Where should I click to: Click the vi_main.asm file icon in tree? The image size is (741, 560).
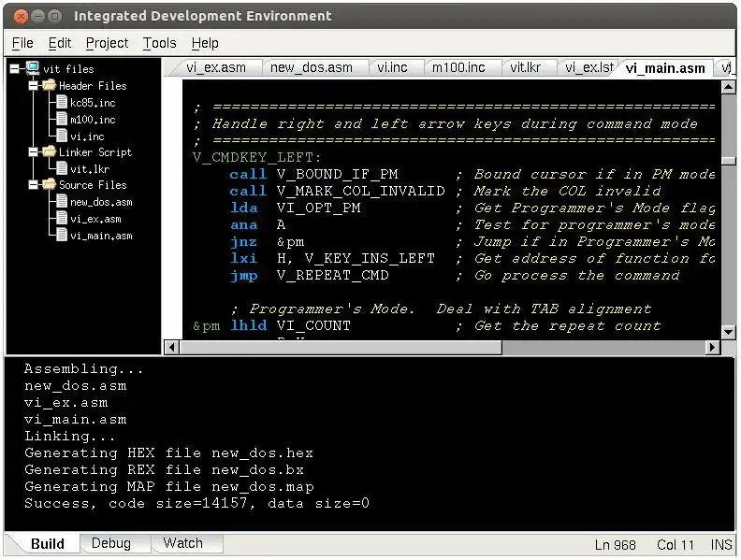tap(62, 236)
